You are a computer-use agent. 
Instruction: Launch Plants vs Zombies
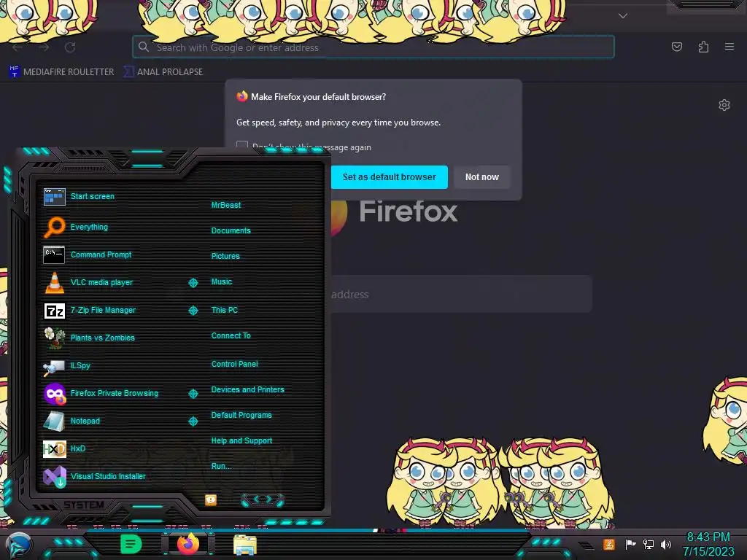[x=102, y=338]
